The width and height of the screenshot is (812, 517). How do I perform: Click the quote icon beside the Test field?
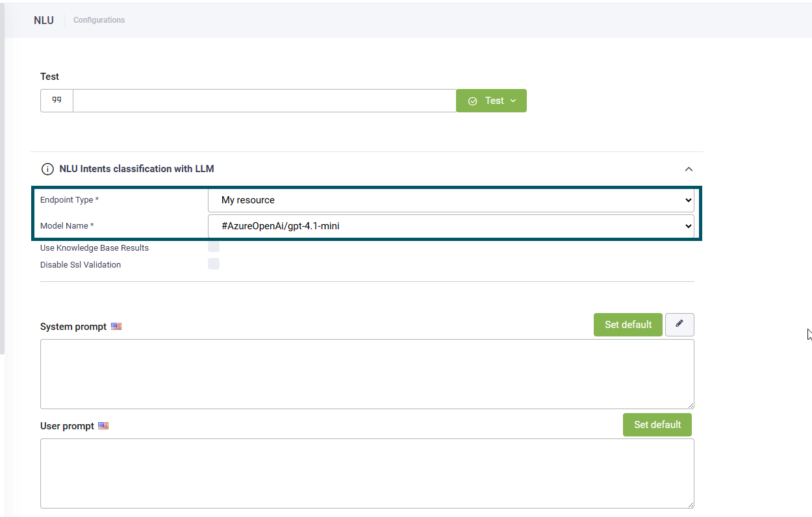point(57,101)
